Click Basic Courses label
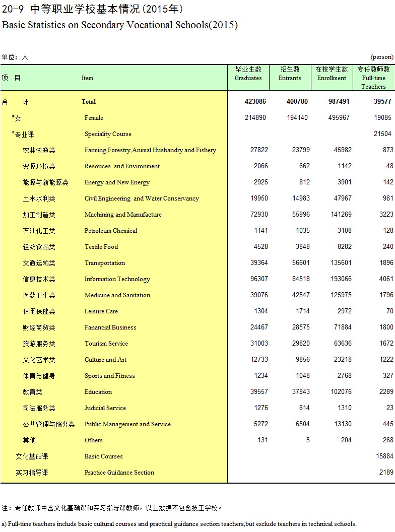The height and width of the screenshot is (532, 395). click(103, 456)
